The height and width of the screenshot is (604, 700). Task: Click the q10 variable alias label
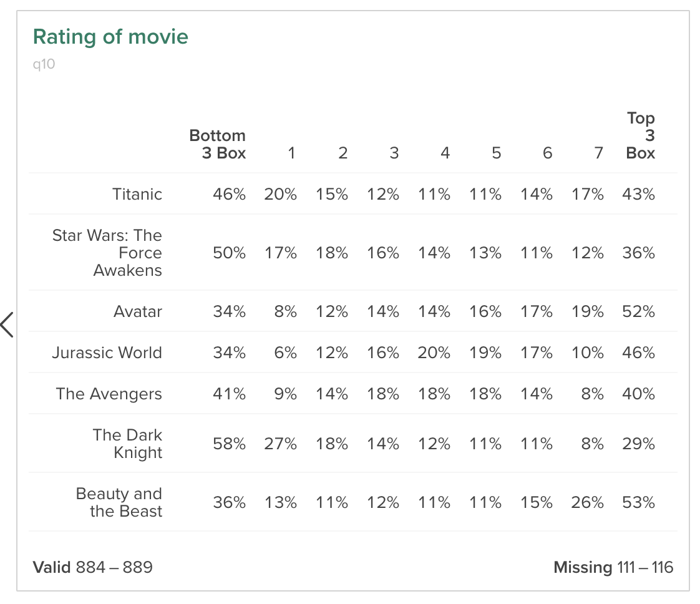pos(44,65)
